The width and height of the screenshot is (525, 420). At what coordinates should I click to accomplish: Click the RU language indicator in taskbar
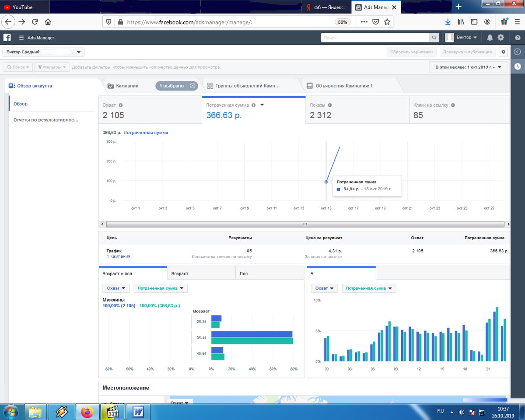tap(441, 411)
